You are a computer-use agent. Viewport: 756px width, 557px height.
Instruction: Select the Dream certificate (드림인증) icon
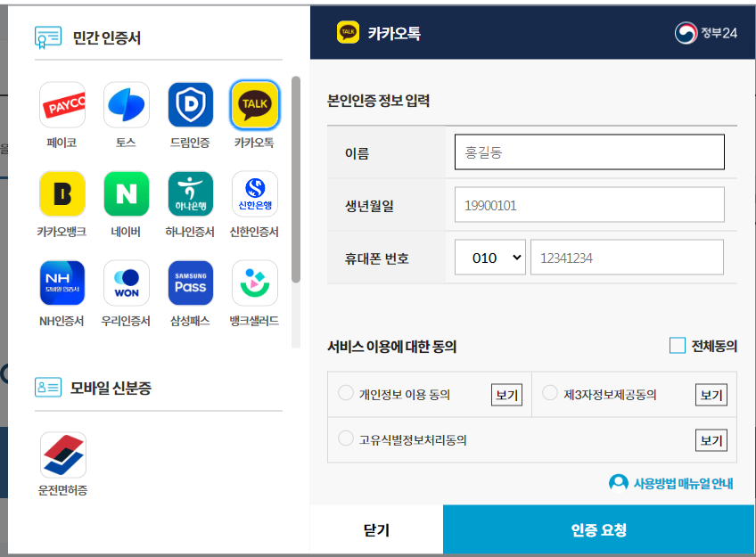click(x=191, y=105)
